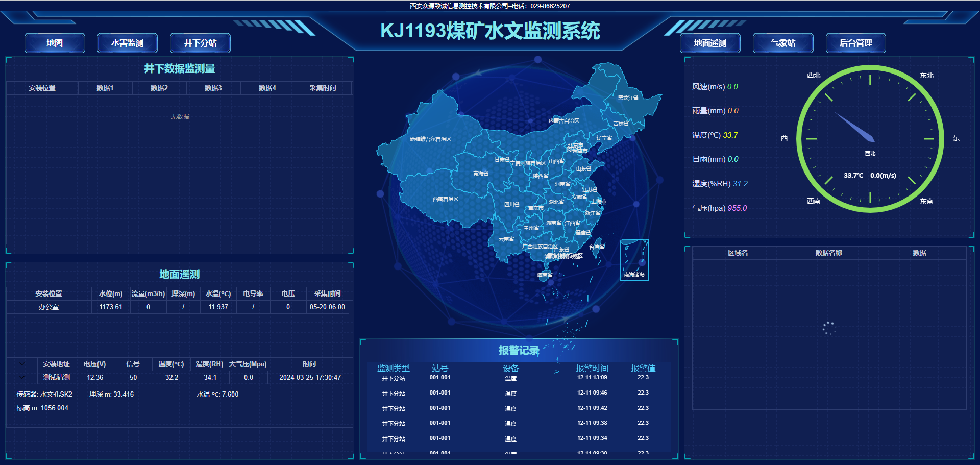
Task: Open 后台管理 backend management
Action: [x=855, y=43]
